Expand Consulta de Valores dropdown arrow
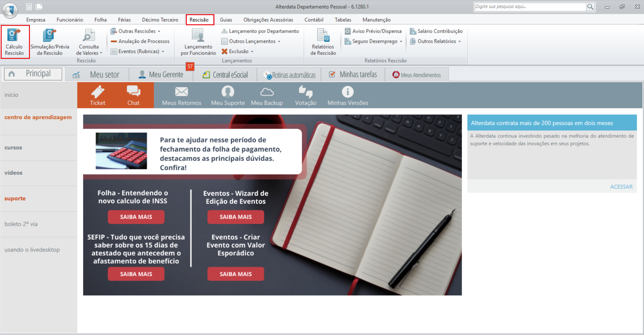The height and width of the screenshot is (335, 644). tap(101, 53)
